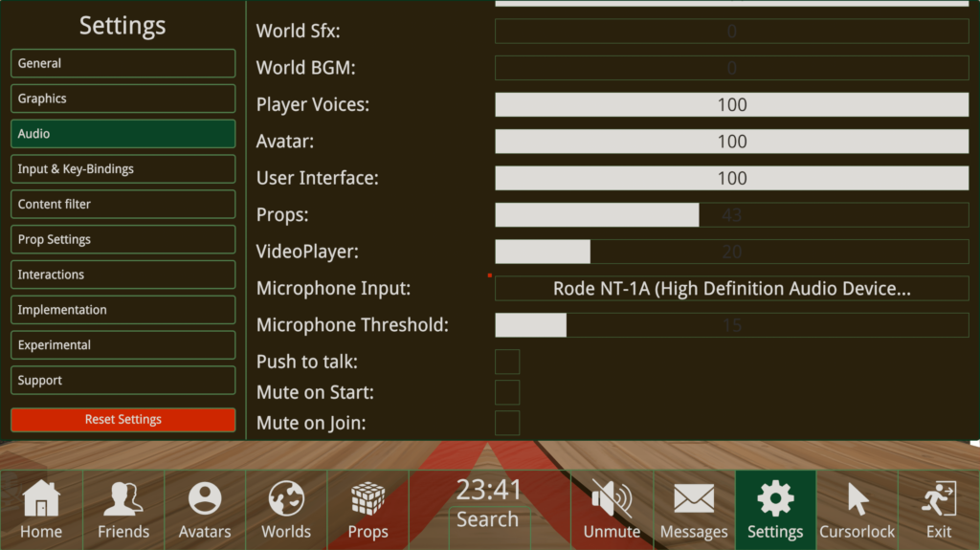Viewport: 980px width, 550px height.
Task: Open the Home icon in bottom bar
Action: pyautogui.click(x=41, y=498)
